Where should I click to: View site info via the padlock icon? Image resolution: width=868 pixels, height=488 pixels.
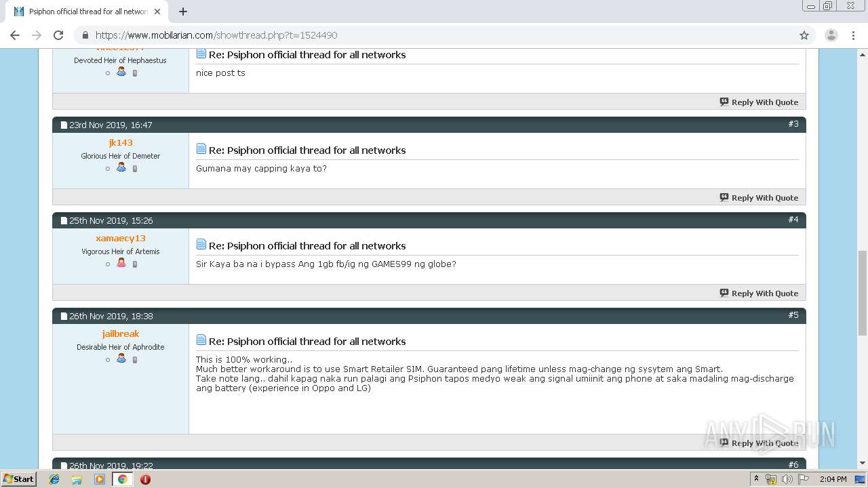[85, 35]
